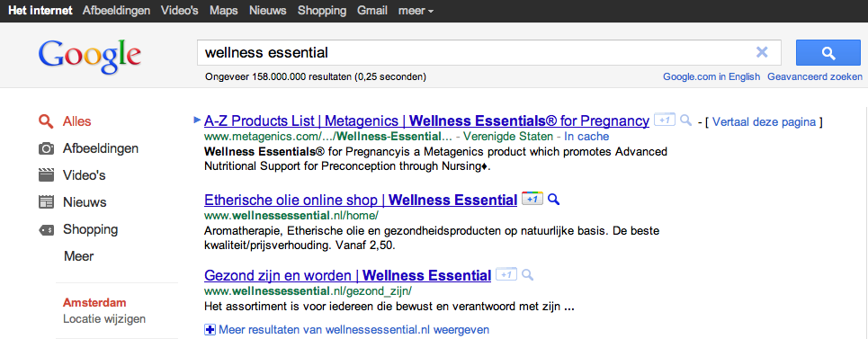Open Maps in the top navigation bar
The width and height of the screenshot is (868, 339).
(x=224, y=11)
